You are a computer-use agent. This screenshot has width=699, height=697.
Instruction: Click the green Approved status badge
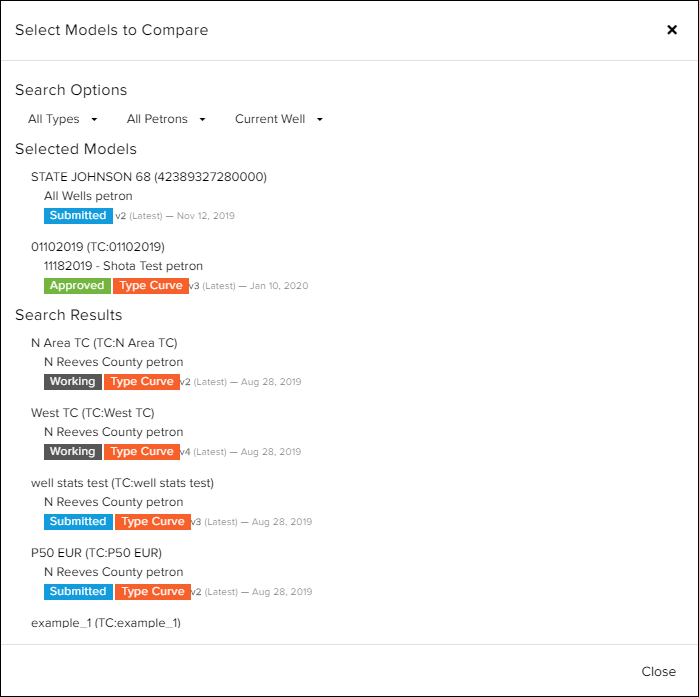(x=77, y=285)
